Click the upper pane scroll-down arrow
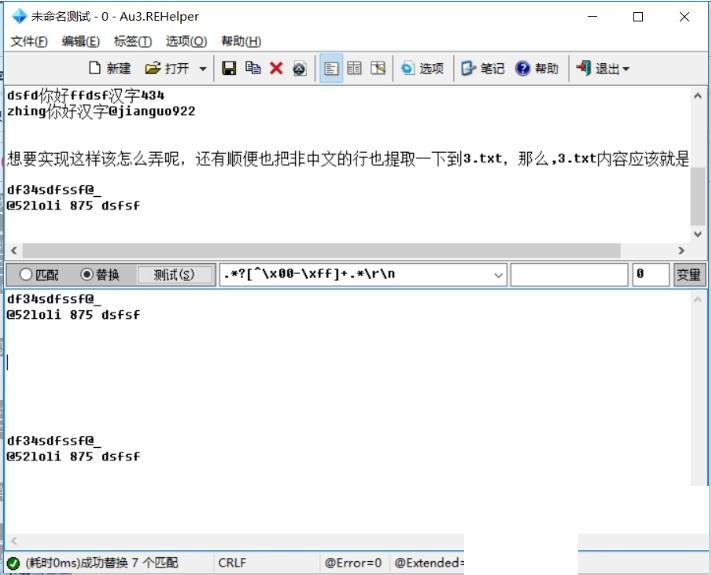 pyautogui.click(x=698, y=234)
